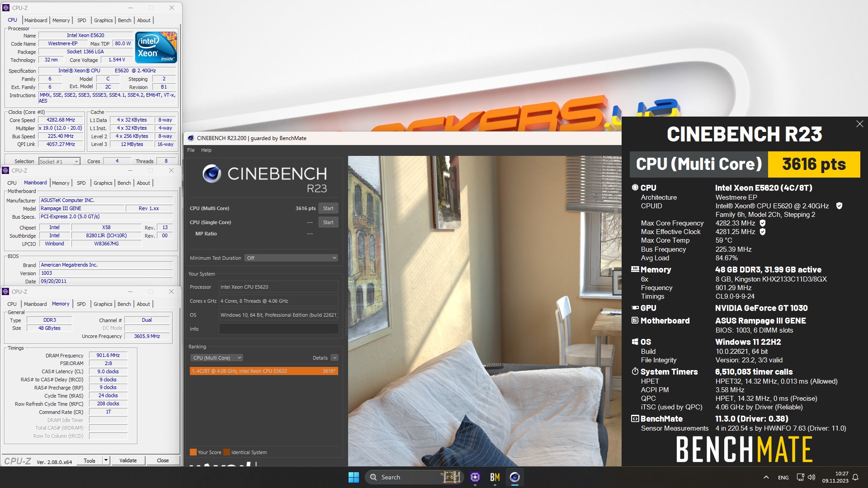Click the CPU chip icon in BenchMate panel
Viewport: 868px width, 488px height.
(635, 188)
